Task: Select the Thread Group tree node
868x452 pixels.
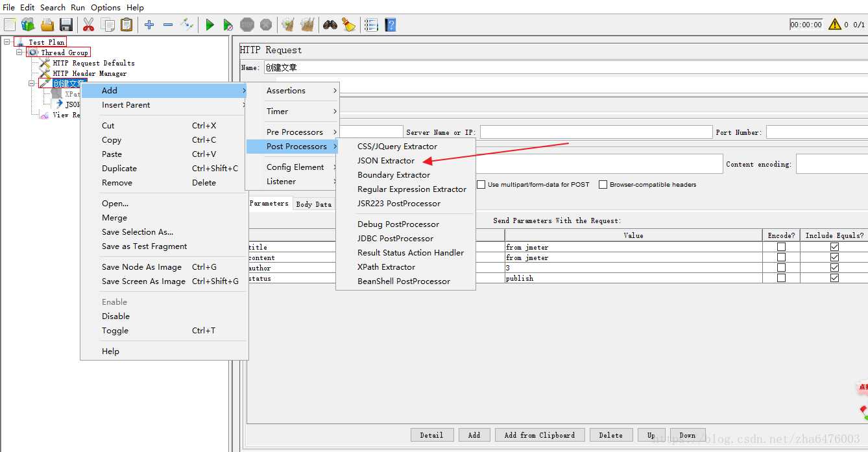Action: pyautogui.click(x=64, y=53)
